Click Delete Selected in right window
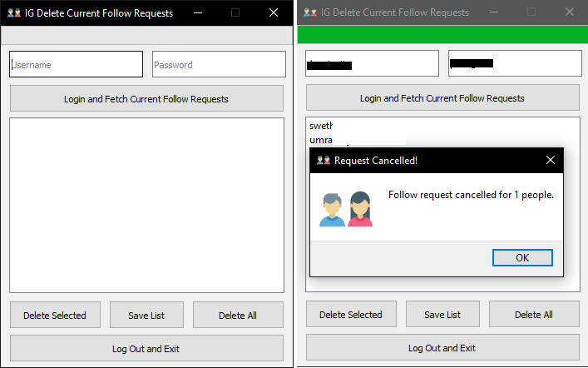 click(x=351, y=314)
